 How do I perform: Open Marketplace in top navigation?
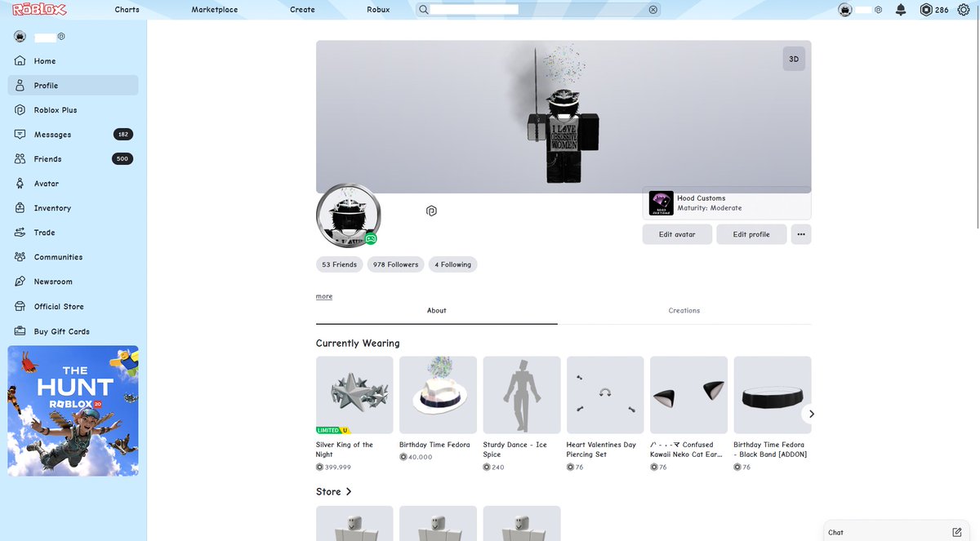pos(215,10)
